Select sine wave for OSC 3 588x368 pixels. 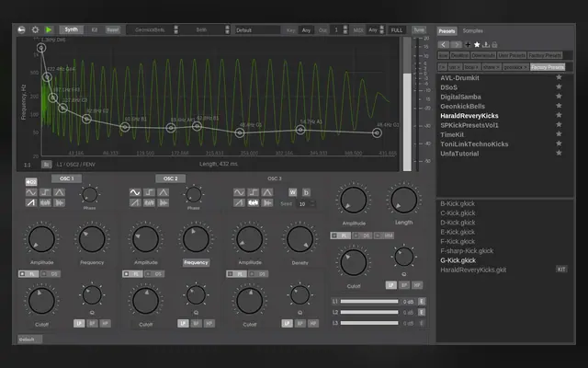(x=239, y=192)
